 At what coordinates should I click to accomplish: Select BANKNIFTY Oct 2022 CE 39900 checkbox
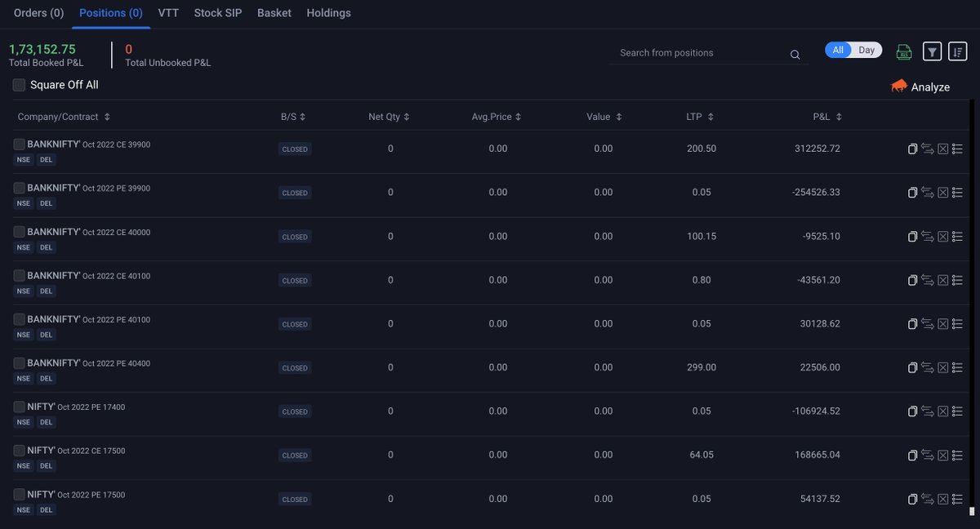click(x=20, y=144)
